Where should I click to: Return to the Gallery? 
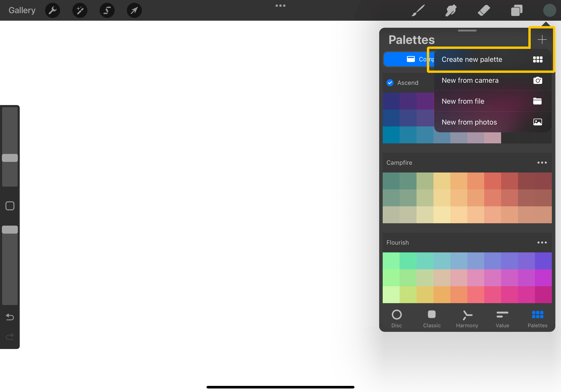click(22, 10)
